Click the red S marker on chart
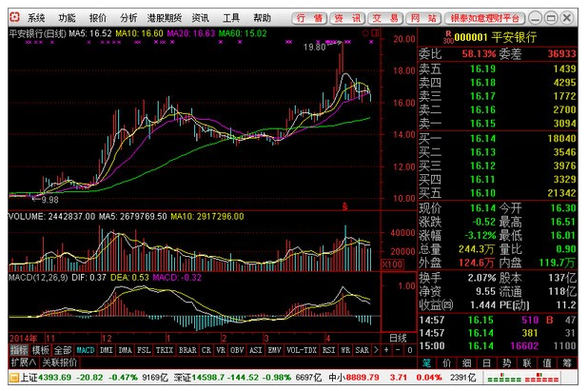Viewport: 588px width, 391px height. tap(344, 206)
